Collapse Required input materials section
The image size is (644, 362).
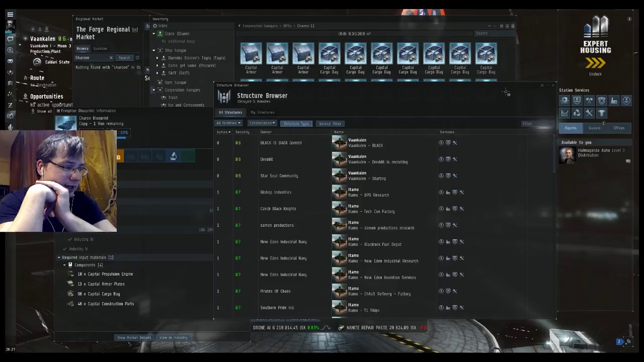coord(59,257)
